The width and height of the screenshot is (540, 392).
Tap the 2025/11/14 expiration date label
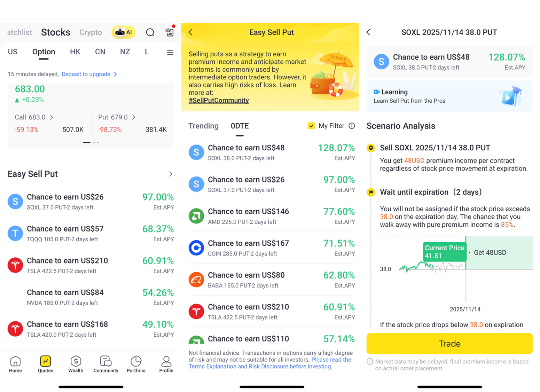pos(465,309)
